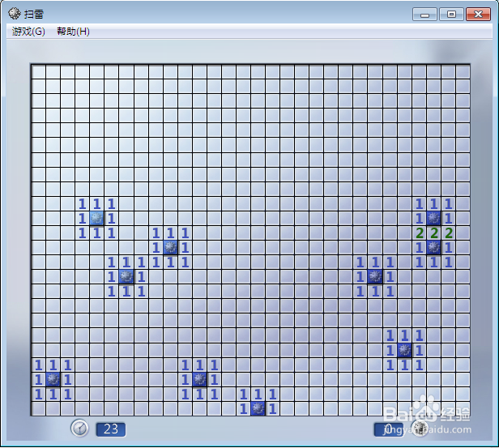
Task: Click the mine icon beside remaining-mines counter
Action: (x=420, y=428)
